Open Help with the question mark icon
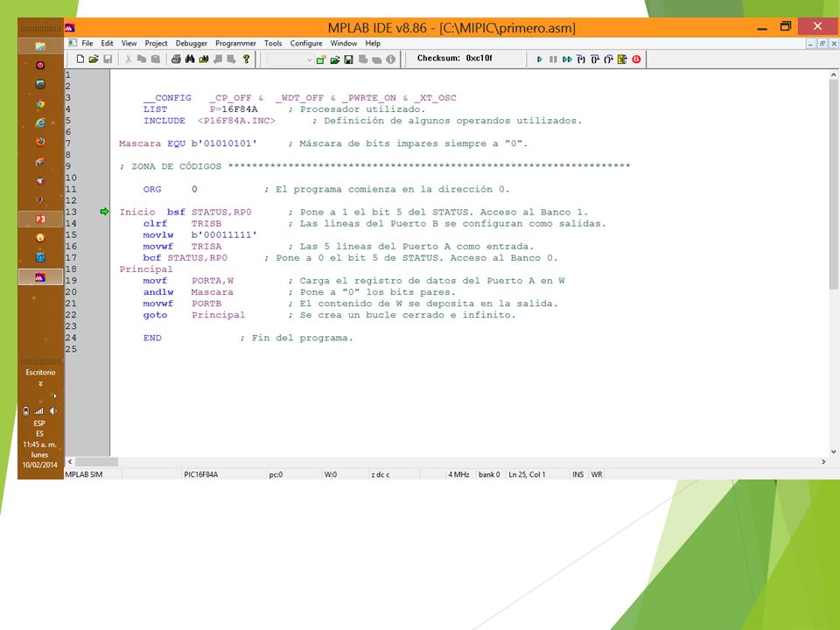 [246, 59]
